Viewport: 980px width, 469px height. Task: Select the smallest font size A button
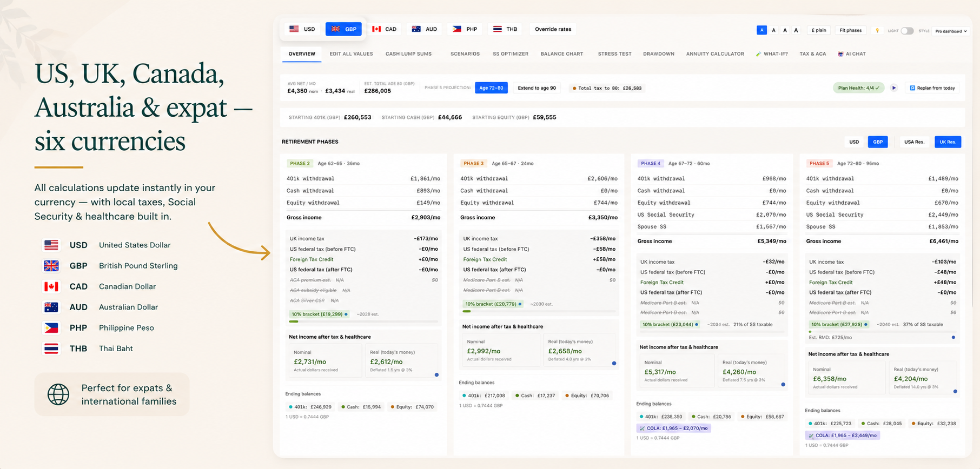(762, 30)
